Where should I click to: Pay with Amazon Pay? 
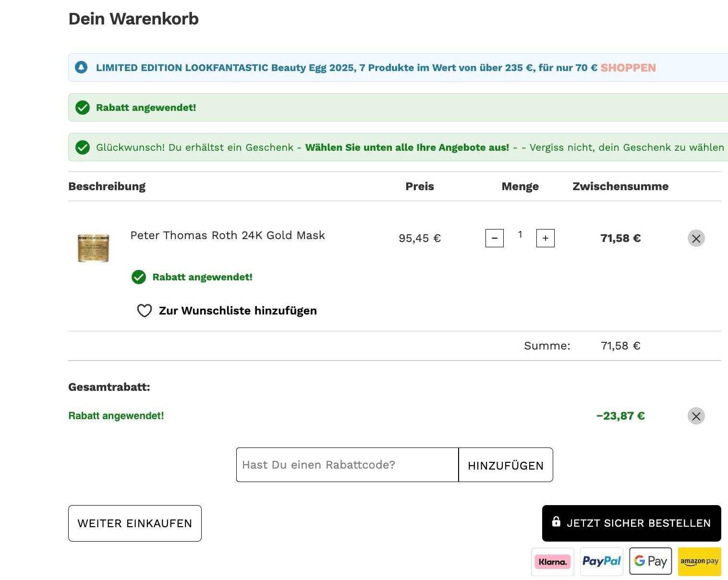pos(700,562)
